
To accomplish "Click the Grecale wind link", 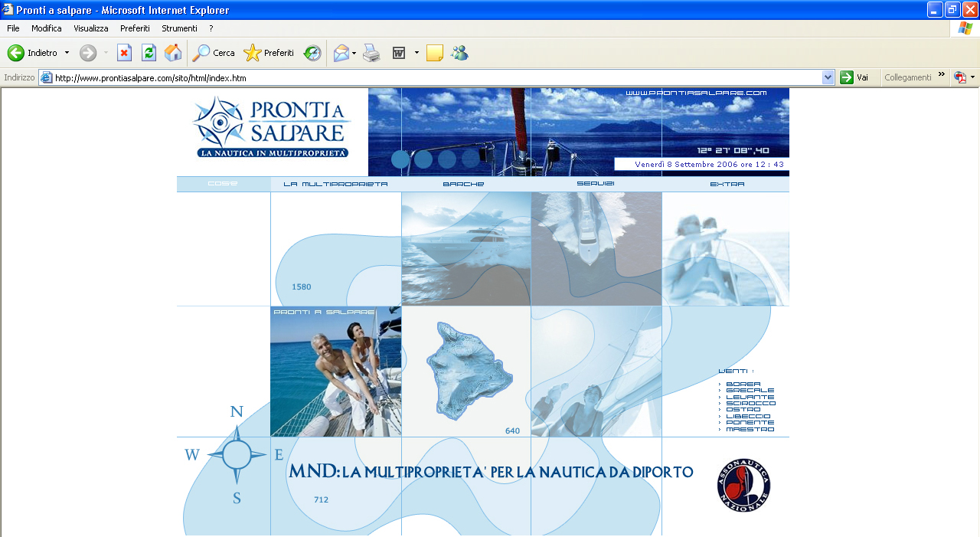I will pyautogui.click(x=750, y=390).
